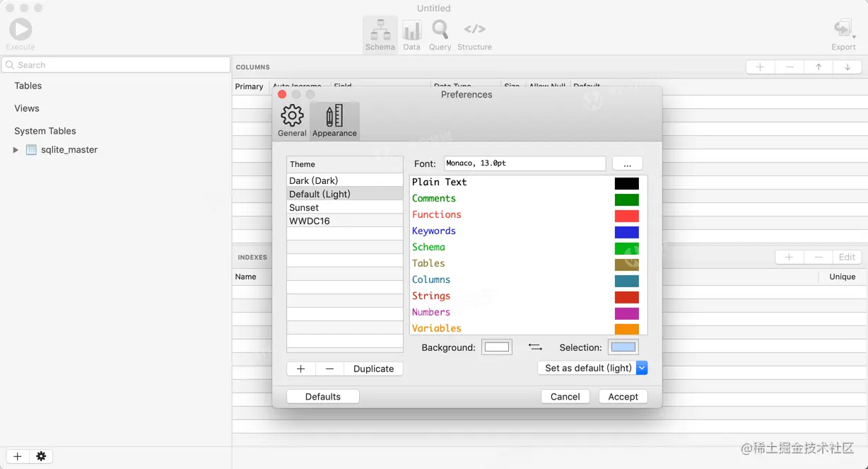Open the Schema view
The height and width of the screenshot is (469, 868).
pyautogui.click(x=380, y=35)
